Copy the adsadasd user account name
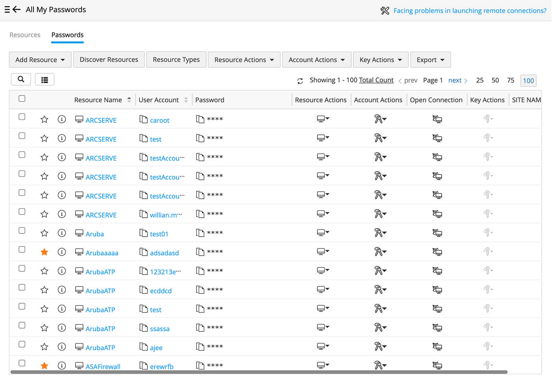The image size is (552, 392). coord(144,252)
